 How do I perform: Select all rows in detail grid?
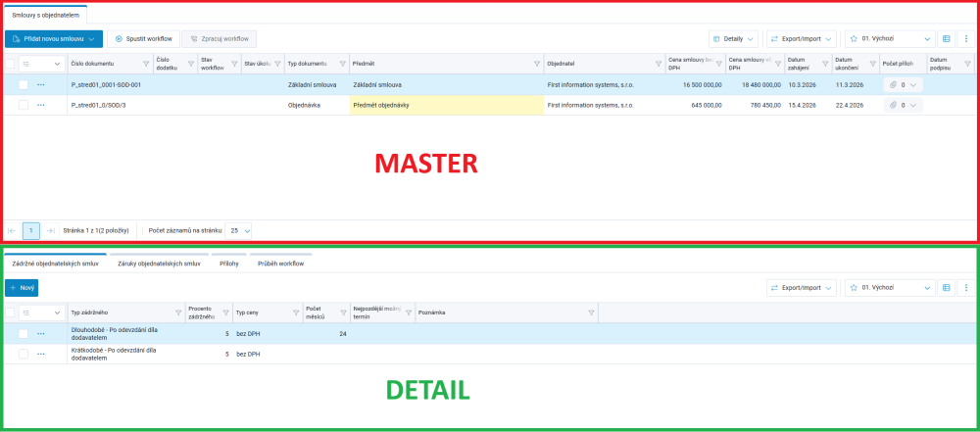[10, 312]
